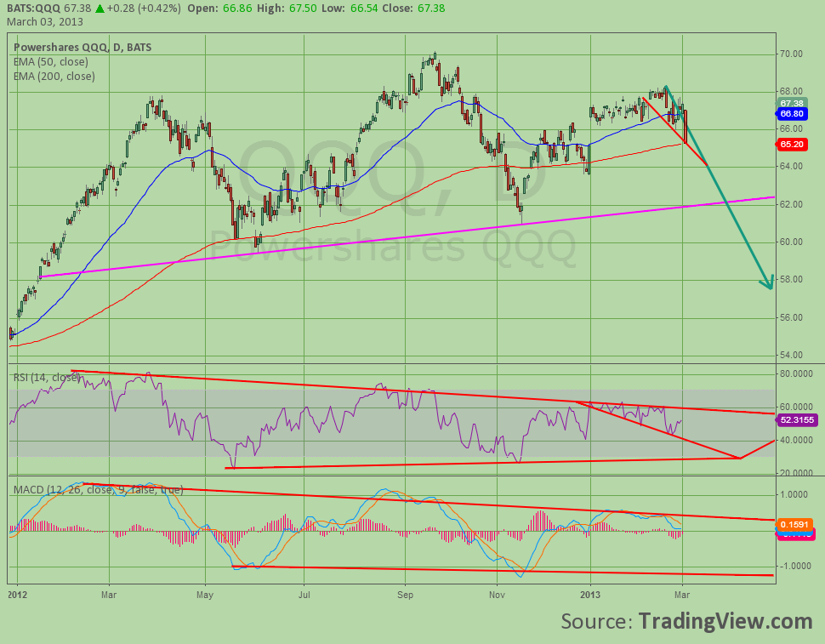Click the 68.00 price axis label
The image size is (825, 644).
[791, 92]
